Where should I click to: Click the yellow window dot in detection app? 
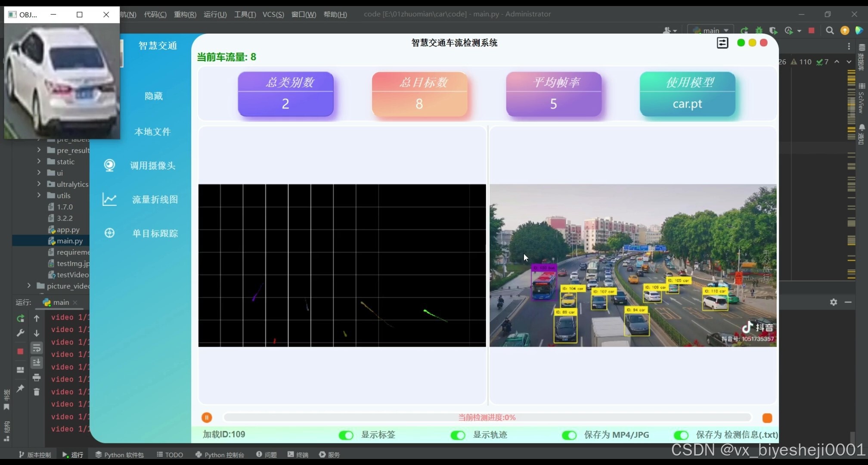752,43
